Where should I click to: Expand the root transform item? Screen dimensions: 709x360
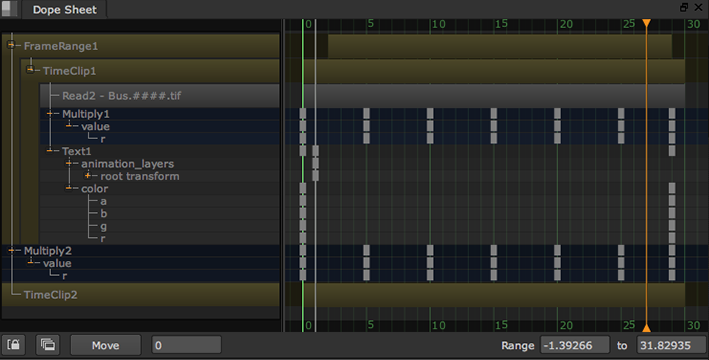(x=88, y=175)
